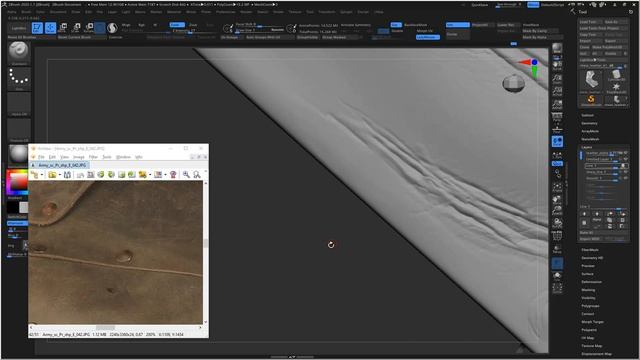Click the PolyF line fill icon
Image resolution: width=640 pixels, height=360 pixels.
click(x=557, y=236)
